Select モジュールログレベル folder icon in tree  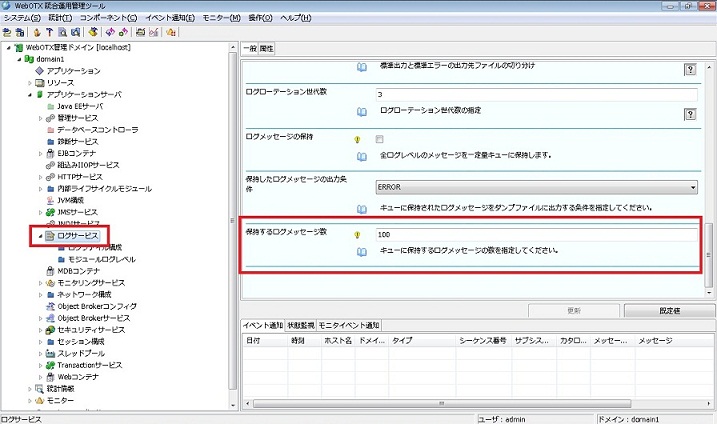(62, 259)
